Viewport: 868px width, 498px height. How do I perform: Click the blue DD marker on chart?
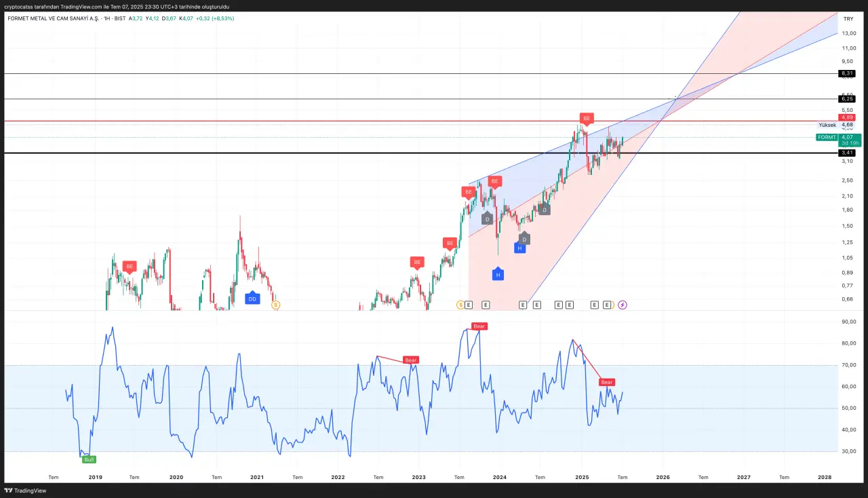[x=252, y=299]
